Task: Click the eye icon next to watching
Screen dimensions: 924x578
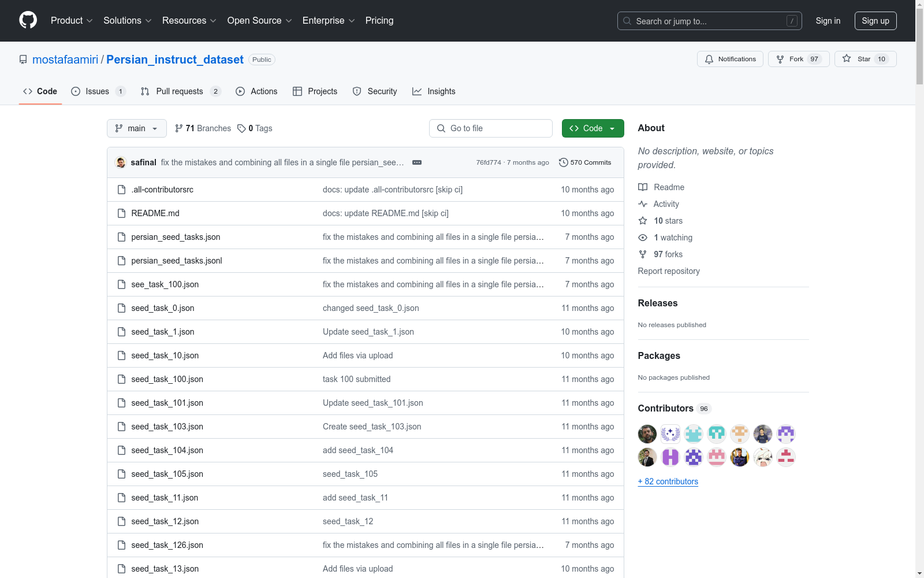Action: (643, 238)
